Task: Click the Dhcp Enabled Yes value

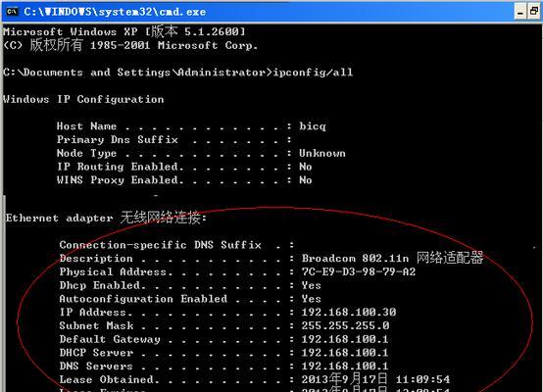Action: point(311,285)
